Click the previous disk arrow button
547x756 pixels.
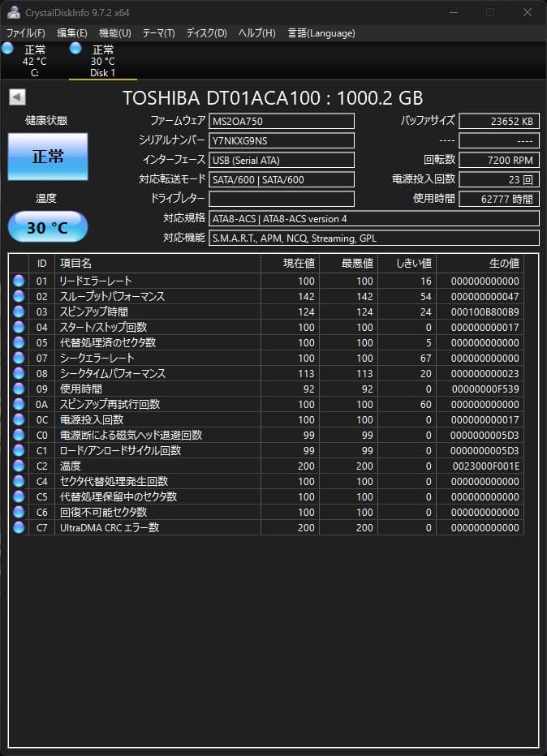(17, 97)
